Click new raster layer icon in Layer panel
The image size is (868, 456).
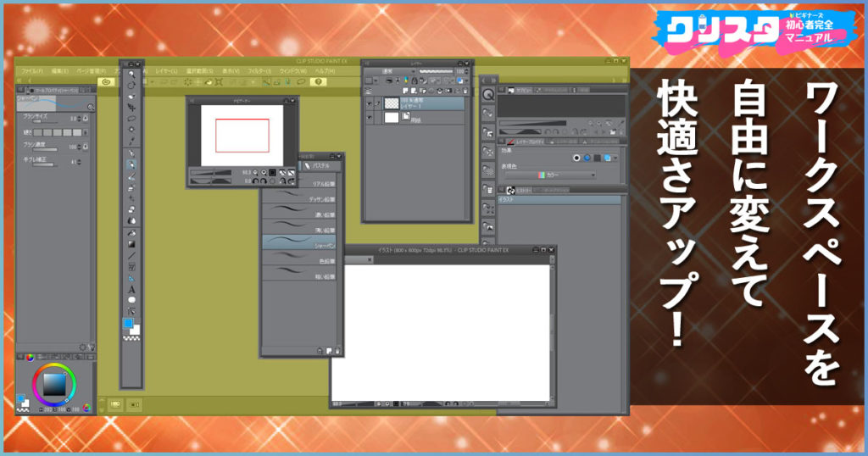(x=406, y=91)
